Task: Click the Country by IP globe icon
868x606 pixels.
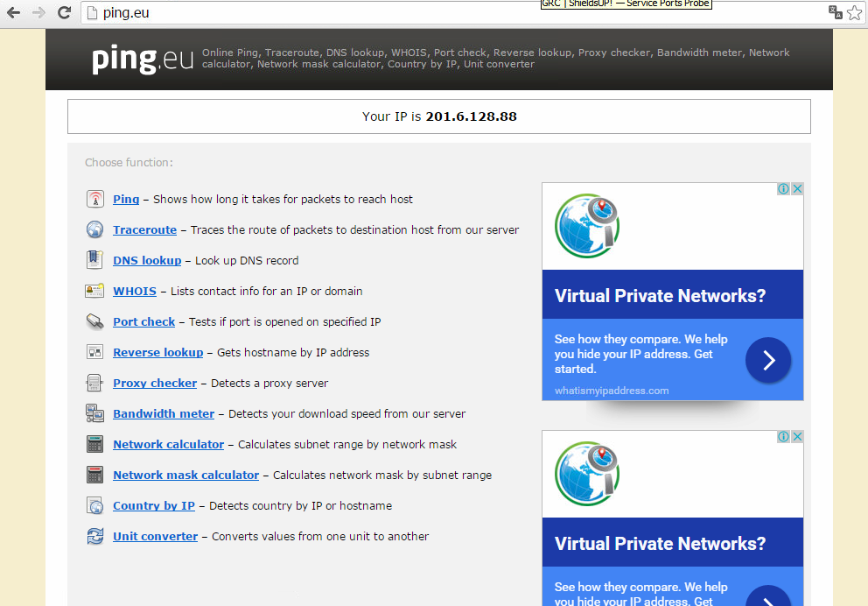Action: [95, 505]
